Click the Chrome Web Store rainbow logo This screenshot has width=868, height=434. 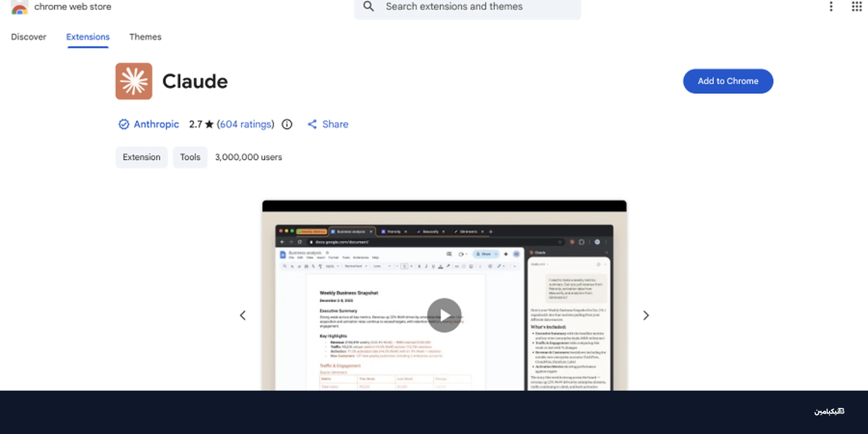tap(19, 8)
